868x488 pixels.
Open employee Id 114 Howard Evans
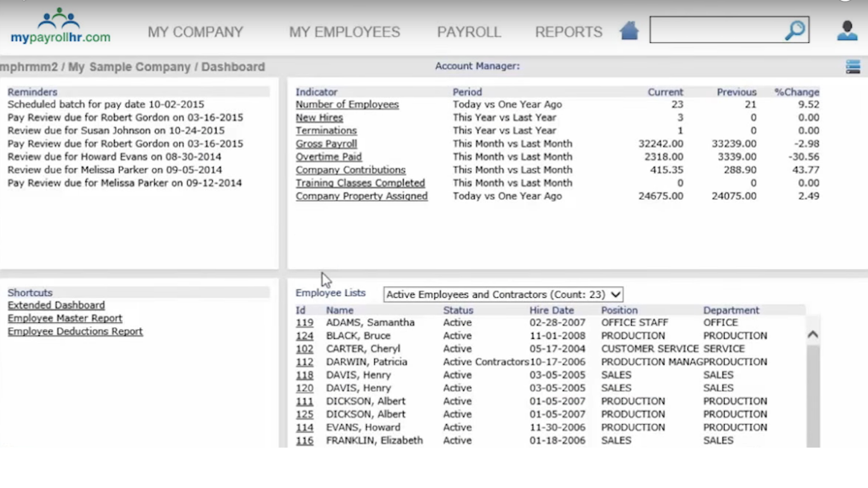[305, 428]
